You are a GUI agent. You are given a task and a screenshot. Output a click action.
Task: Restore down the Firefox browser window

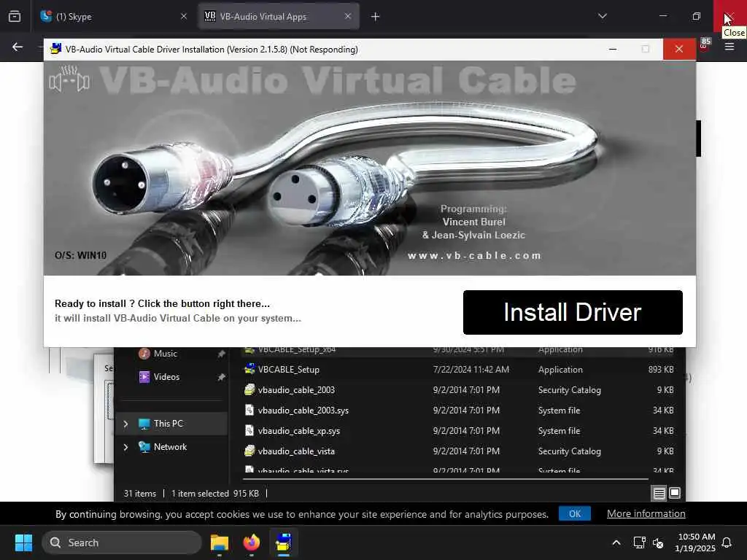pyautogui.click(x=696, y=16)
